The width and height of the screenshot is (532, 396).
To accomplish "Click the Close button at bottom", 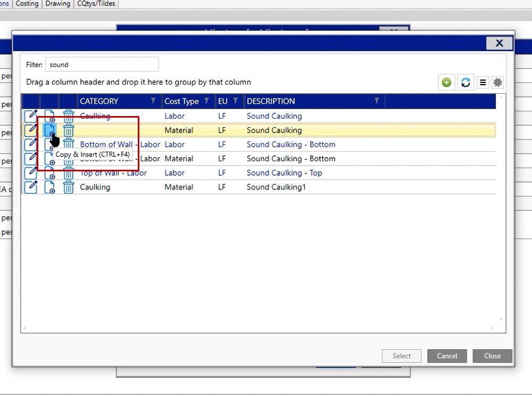I will pyautogui.click(x=492, y=356).
